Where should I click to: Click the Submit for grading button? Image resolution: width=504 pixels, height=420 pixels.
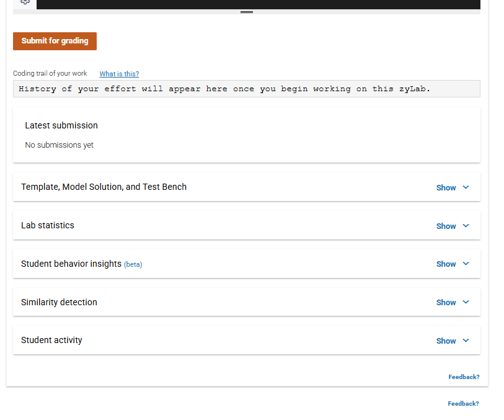point(55,41)
